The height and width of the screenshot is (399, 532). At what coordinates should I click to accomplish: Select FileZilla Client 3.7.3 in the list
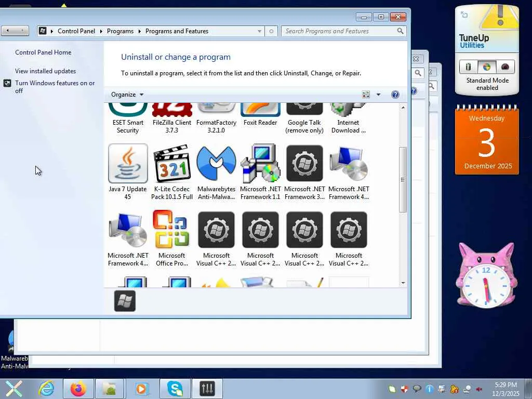172,119
